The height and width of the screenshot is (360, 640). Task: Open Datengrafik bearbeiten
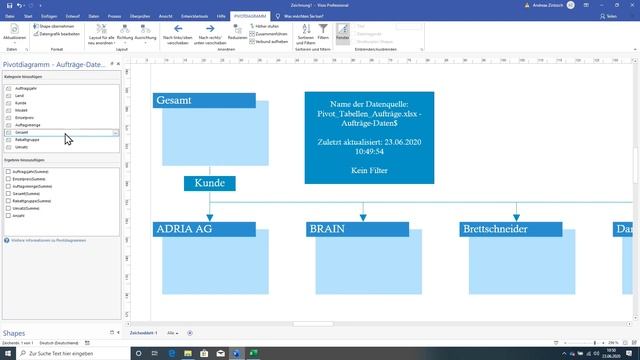click(57, 34)
